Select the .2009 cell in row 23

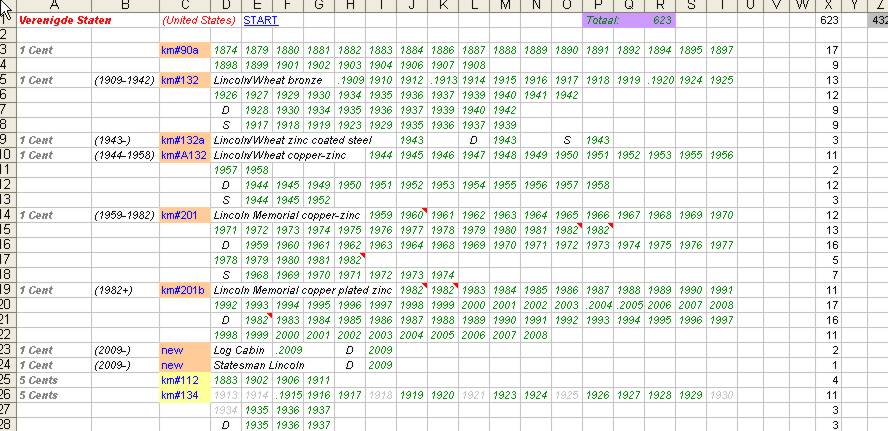[288, 351]
